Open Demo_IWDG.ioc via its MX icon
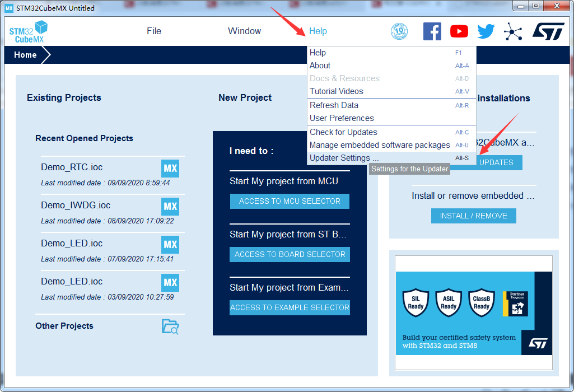This screenshot has width=574, height=392. (170, 207)
